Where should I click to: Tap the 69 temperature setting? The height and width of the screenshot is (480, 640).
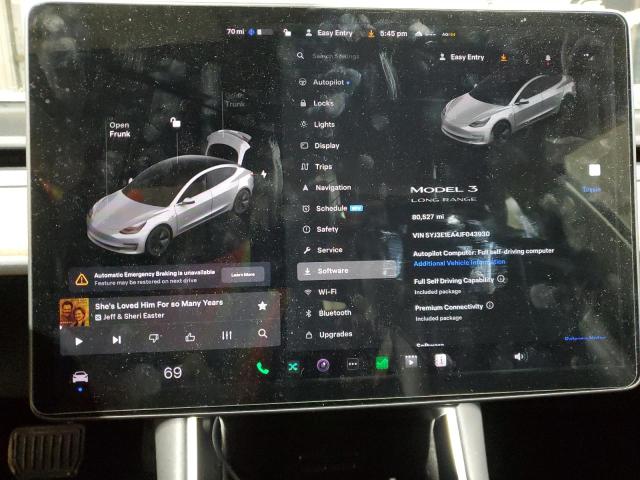(173, 373)
